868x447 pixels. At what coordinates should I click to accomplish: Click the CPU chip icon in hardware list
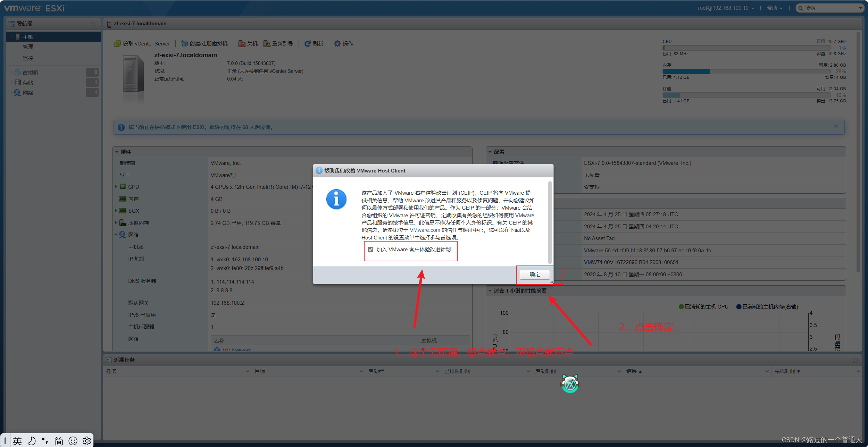[x=123, y=187]
